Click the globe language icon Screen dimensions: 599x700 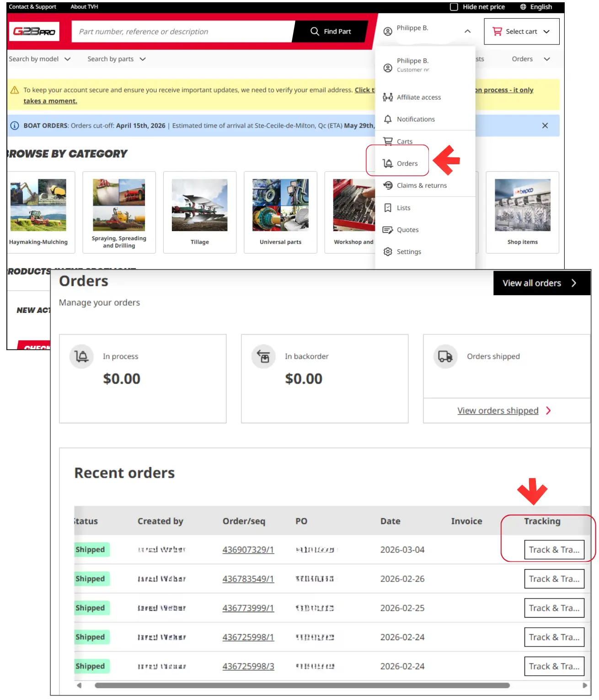(523, 7)
